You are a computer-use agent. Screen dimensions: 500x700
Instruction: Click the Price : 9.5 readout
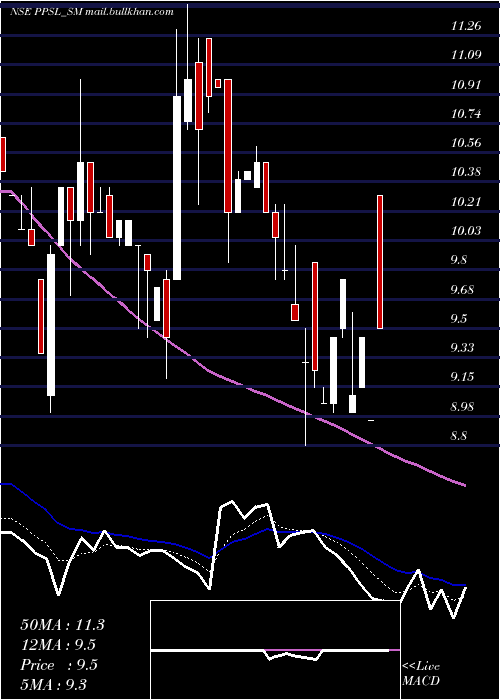coord(59,665)
